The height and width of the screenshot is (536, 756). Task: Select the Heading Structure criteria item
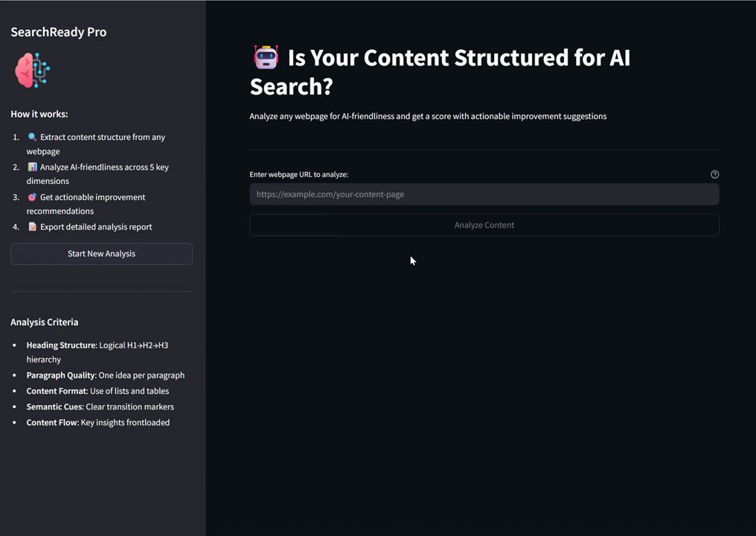click(x=97, y=352)
